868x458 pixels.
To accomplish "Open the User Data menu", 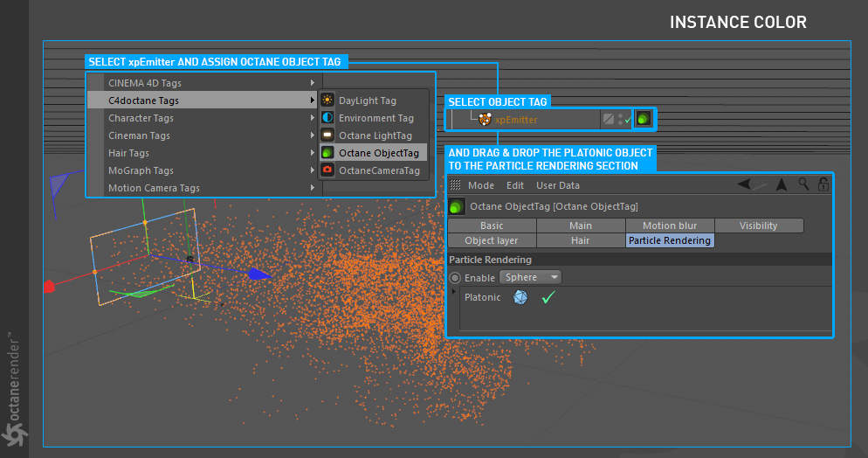I will [557, 185].
